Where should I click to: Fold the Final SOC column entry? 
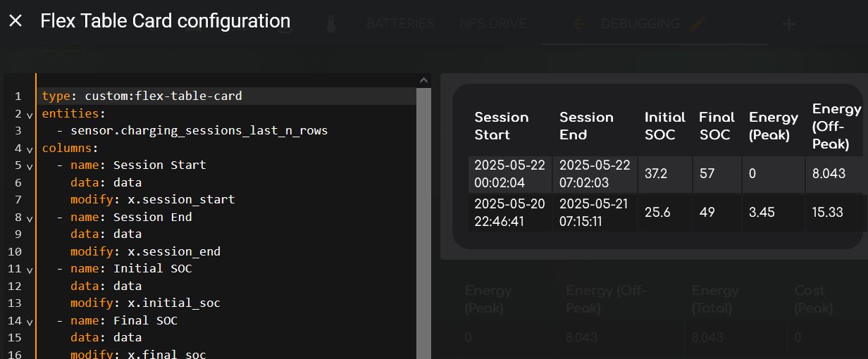point(30,321)
